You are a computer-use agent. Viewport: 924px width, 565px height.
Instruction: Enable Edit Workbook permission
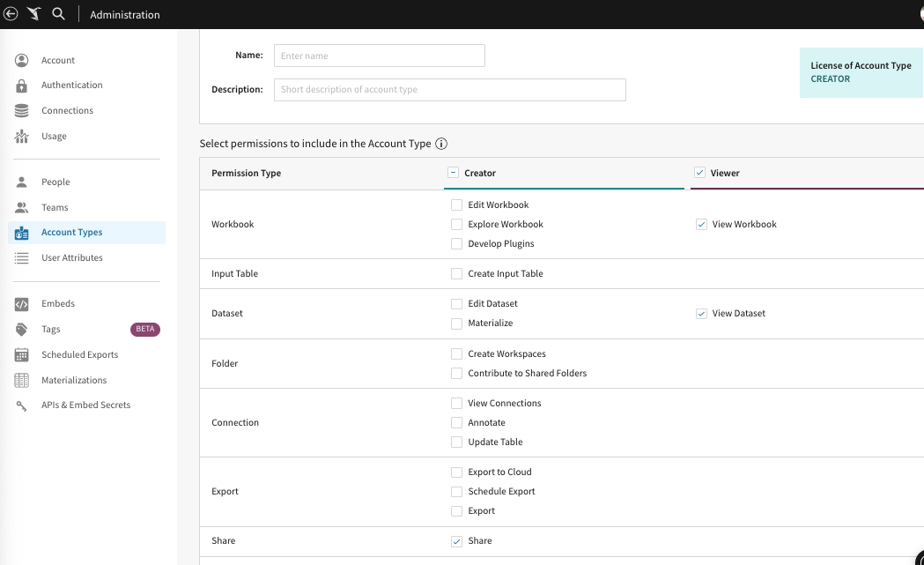(x=456, y=205)
